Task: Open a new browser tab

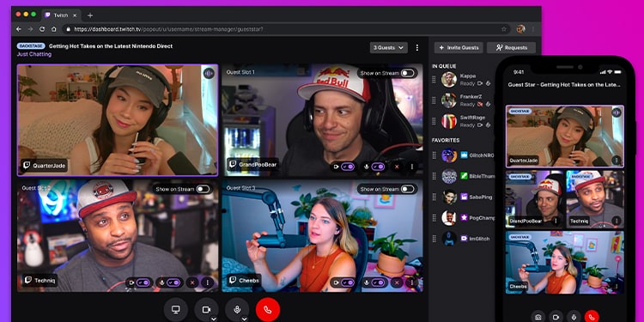Action: (90, 15)
